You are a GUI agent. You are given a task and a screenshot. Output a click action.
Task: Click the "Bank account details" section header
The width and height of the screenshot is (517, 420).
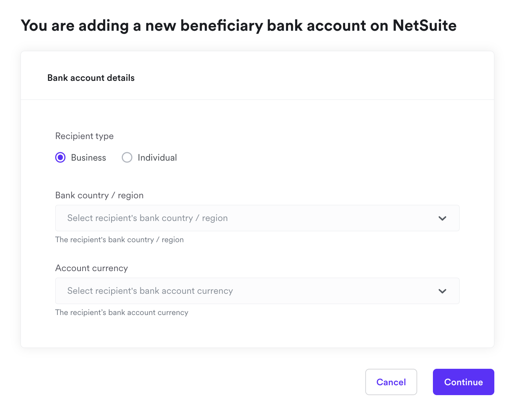(x=91, y=78)
